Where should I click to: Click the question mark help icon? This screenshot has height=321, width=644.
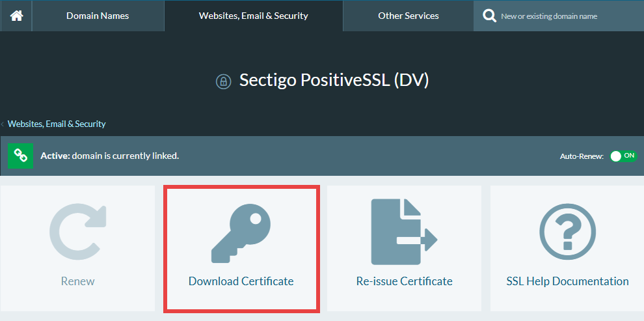click(x=567, y=232)
